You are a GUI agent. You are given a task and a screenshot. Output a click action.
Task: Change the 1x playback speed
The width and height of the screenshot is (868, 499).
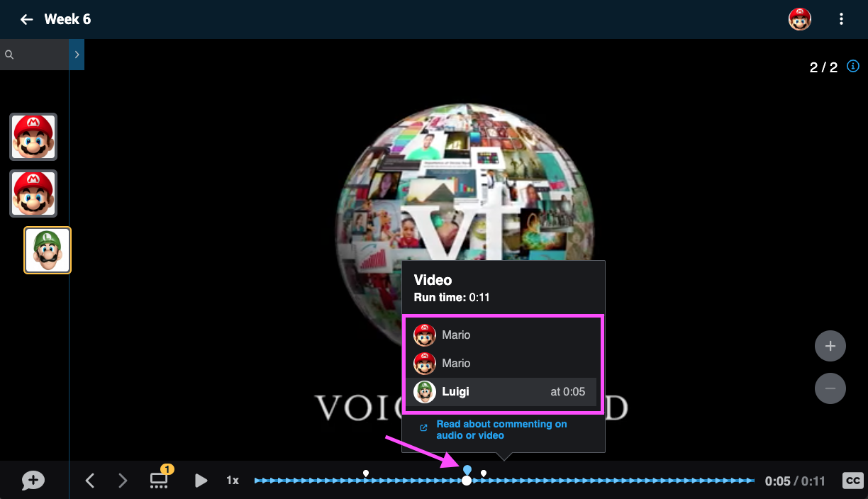click(x=233, y=481)
